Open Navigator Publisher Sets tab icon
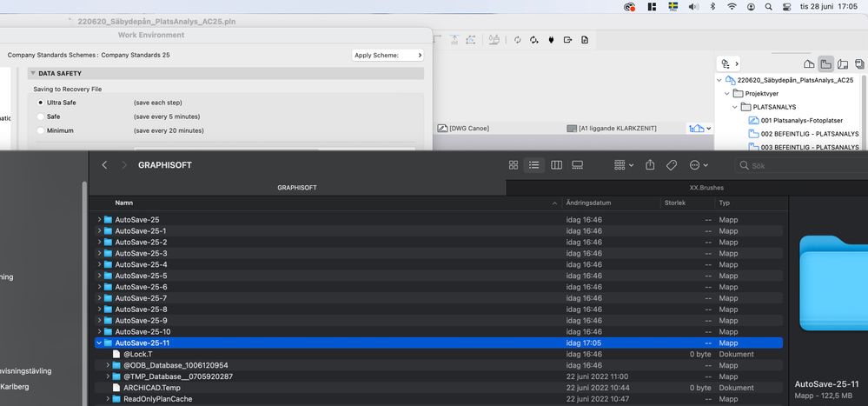Viewport: 868px width, 406px height. [x=859, y=64]
